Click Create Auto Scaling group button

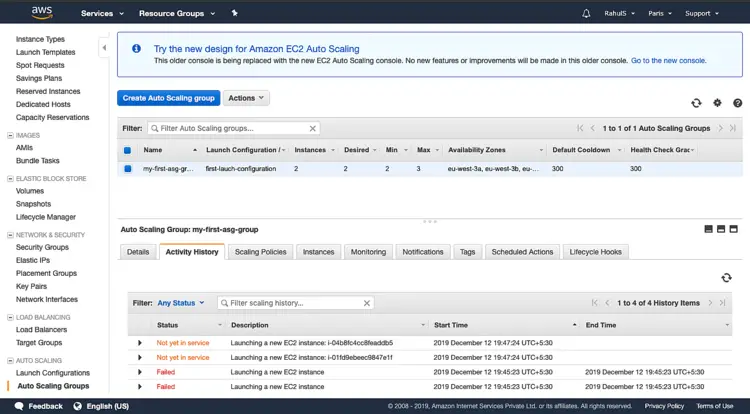[x=168, y=98]
